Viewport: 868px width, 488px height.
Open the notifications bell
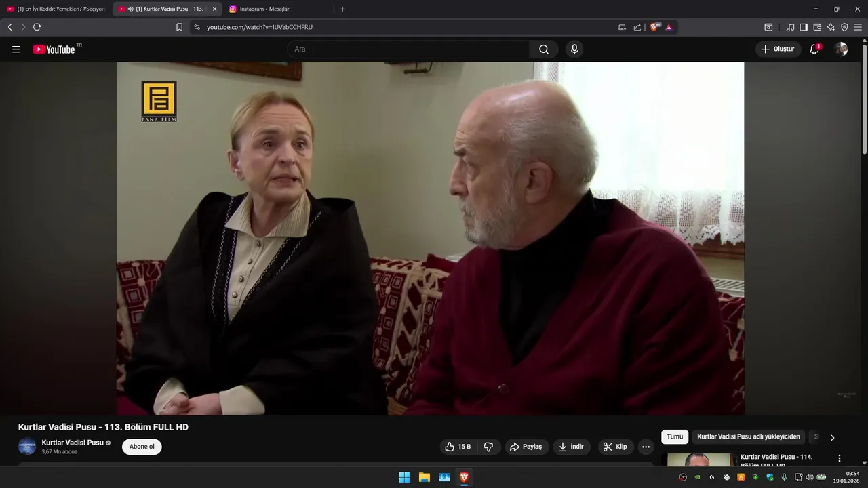[x=814, y=49]
